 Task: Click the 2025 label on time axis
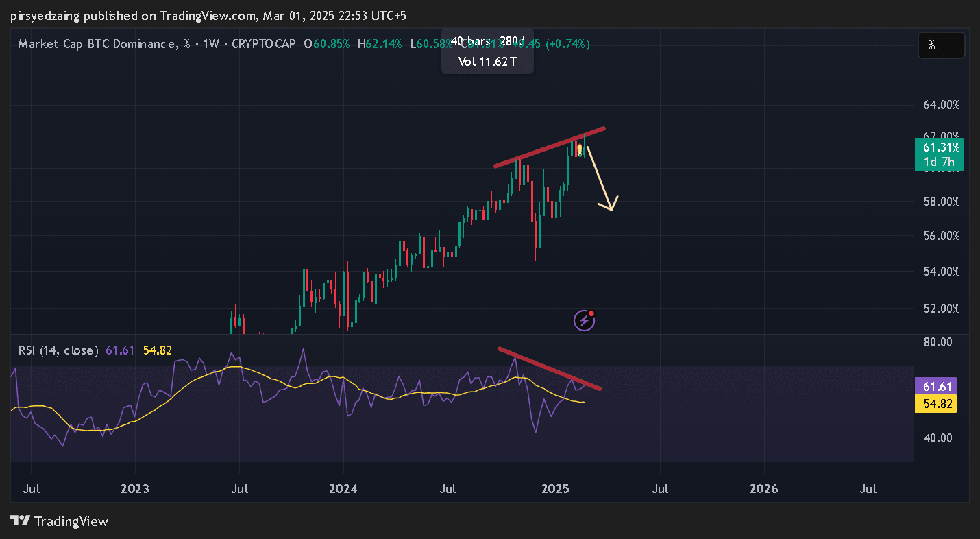tap(555, 489)
